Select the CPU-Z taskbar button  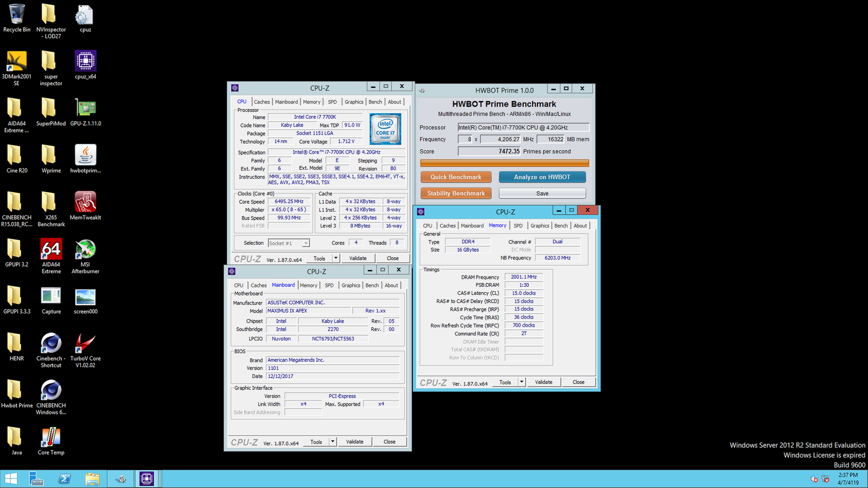(x=146, y=479)
